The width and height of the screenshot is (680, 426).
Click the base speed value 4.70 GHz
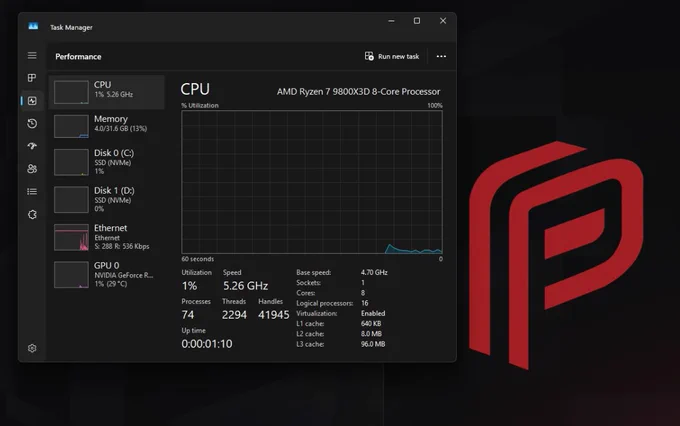click(374, 272)
